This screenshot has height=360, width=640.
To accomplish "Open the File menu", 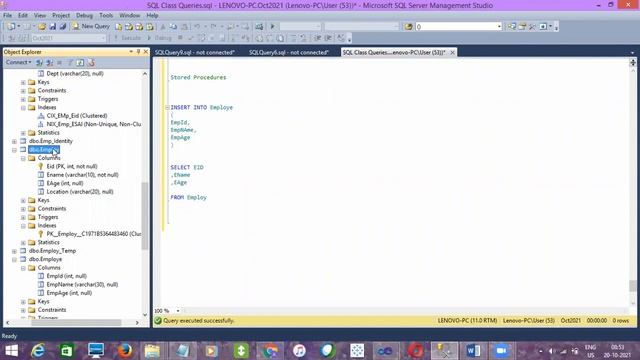I will tap(7, 16).
